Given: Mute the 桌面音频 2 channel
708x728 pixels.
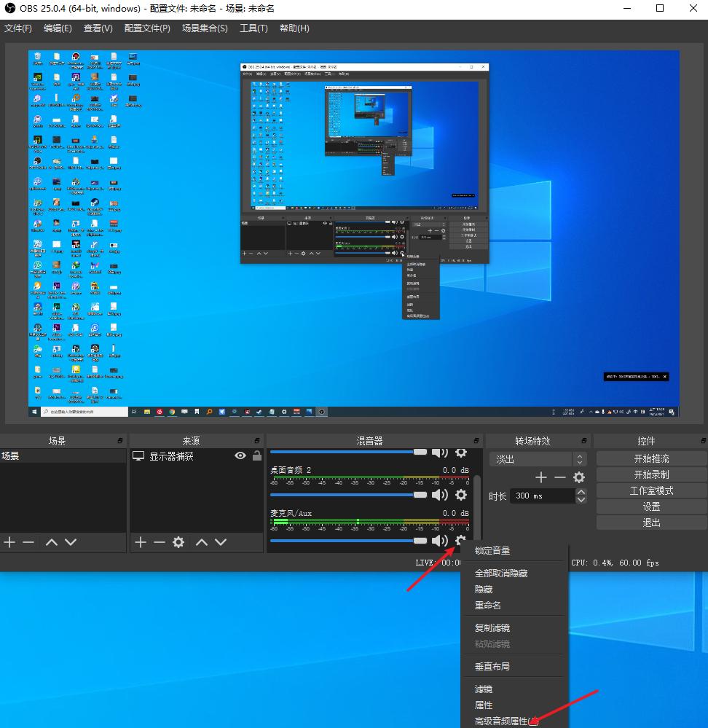Looking at the screenshot, I should click(x=439, y=495).
